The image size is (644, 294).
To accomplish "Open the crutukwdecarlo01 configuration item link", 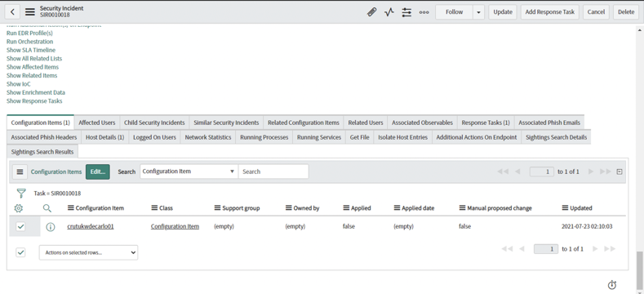I will click(91, 226).
